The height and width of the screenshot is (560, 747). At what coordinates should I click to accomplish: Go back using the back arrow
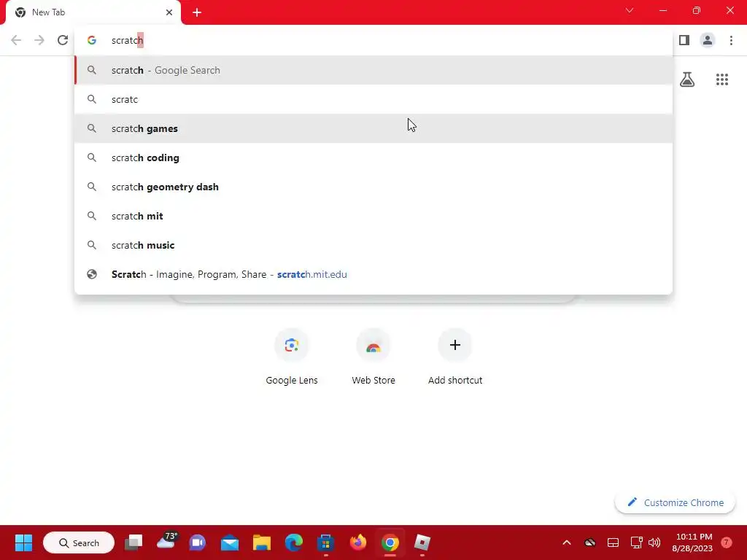[x=16, y=40]
